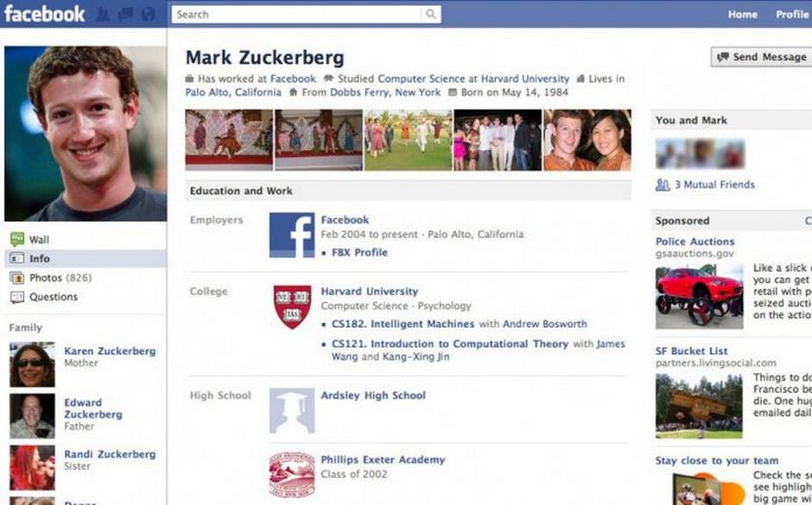The image size is (812, 505).
Task: Open Photos (826) in sidebar
Action: (x=51, y=278)
